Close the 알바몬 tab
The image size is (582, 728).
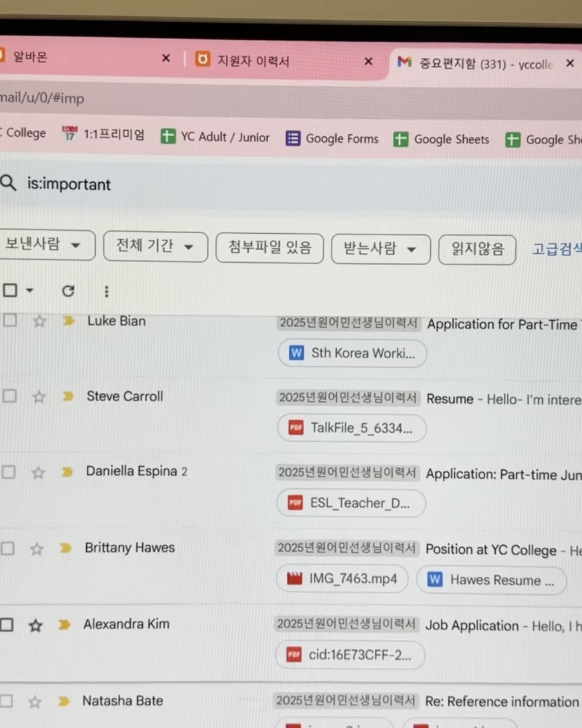(x=166, y=58)
